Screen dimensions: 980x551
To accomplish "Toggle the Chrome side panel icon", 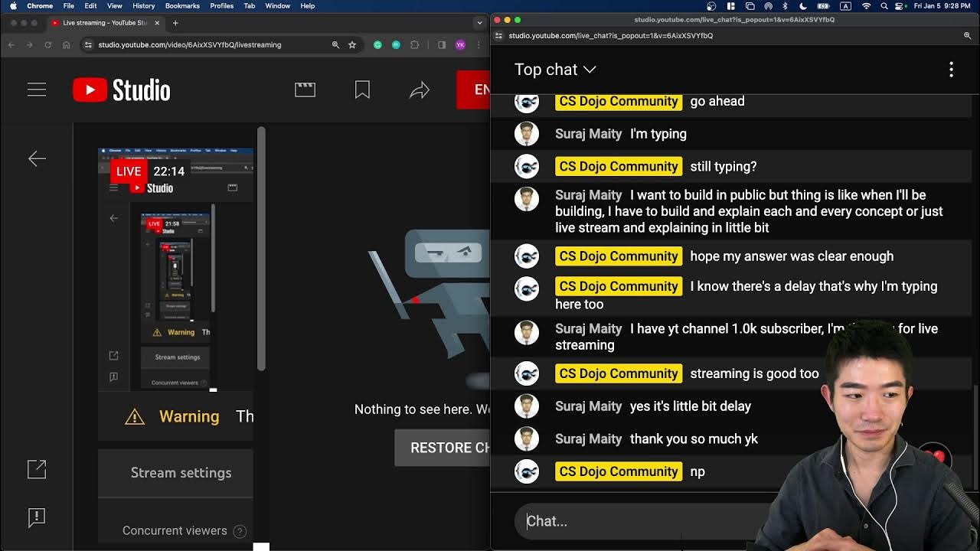I will pyautogui.click(x=442, y=45).
